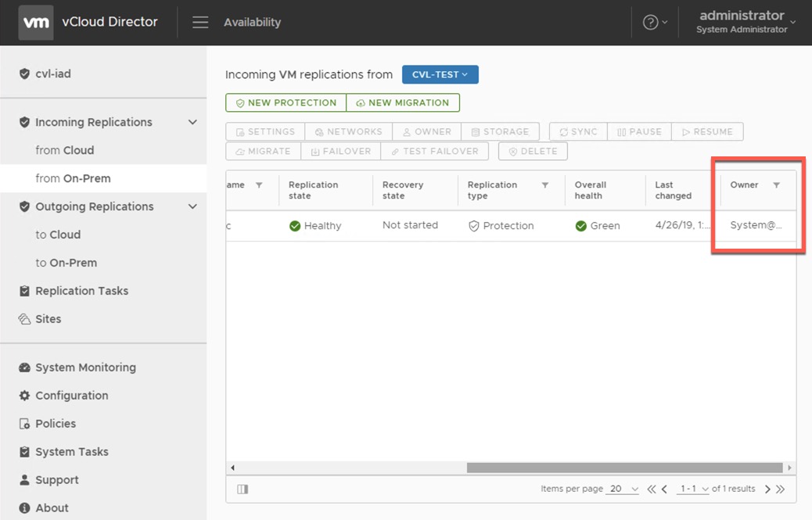Click the horizontal scrollbar of the table
The height and width of the screenshot is (520, 812).
(x=624, y=468)
